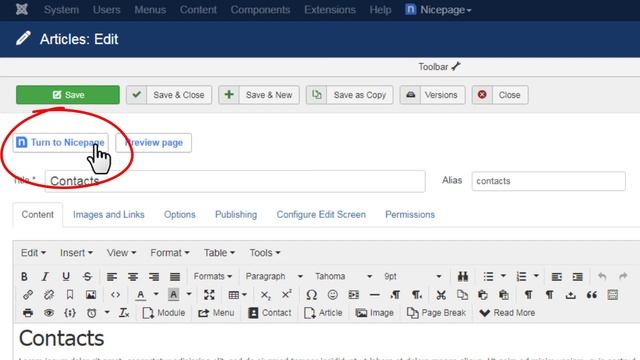The image size is (640, 360).
Task: Open the editor View menu
Action: [121, 253]
